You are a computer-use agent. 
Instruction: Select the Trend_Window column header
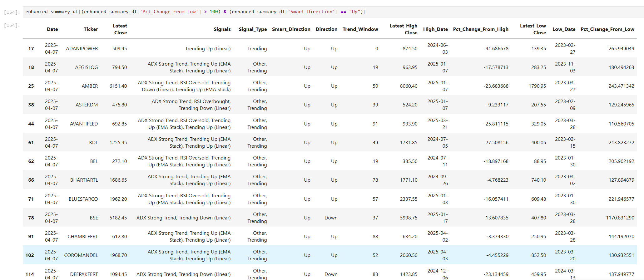coord(360,29)
